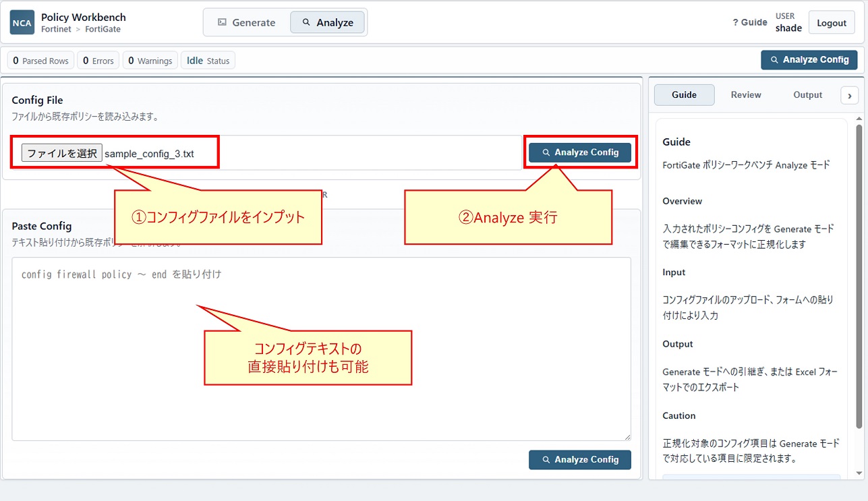Click the magnifier icon on Analyze tab
Viewport: 868px width, 501px height.
click(306, 22)
